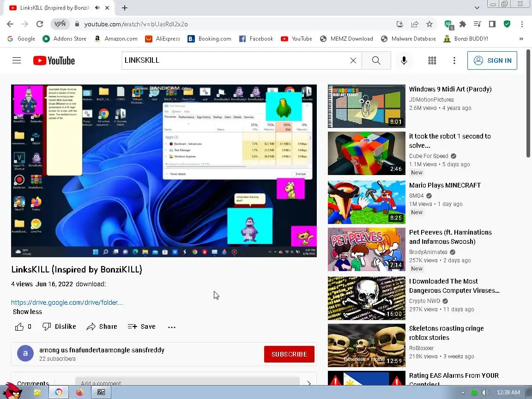Show hidden tray icons arrow
Screen dimensions: 532x399
point(463,393)
